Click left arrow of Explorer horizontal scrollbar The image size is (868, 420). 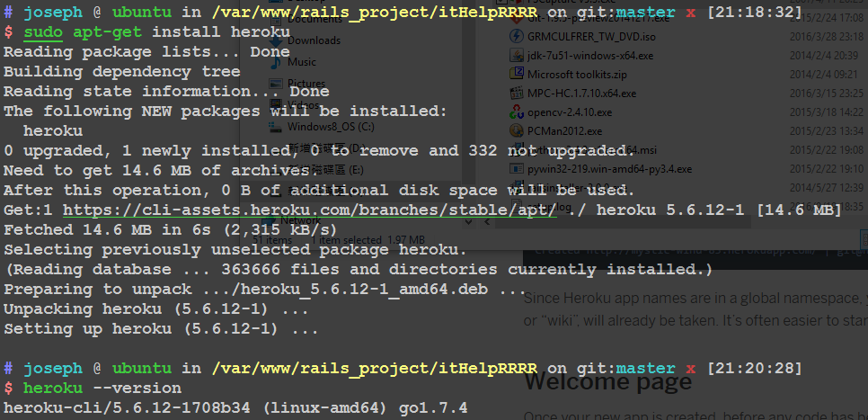click(x=487, y=221)
